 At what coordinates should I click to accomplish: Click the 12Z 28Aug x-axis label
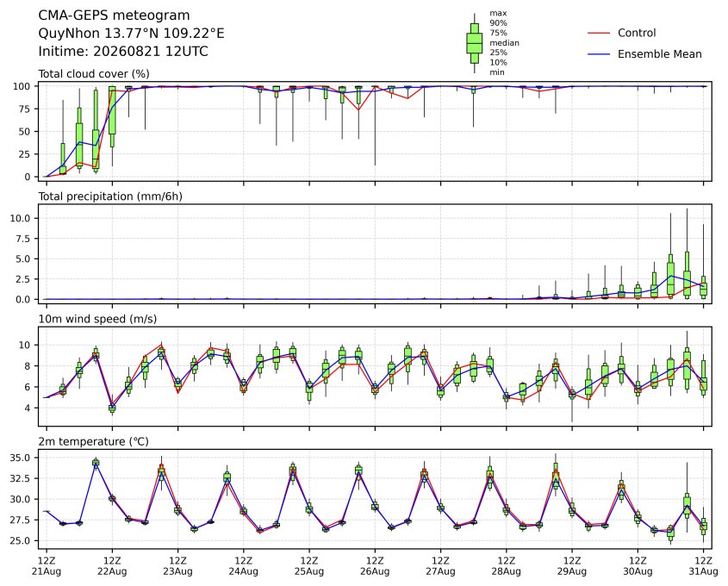(x=506, y=566)
